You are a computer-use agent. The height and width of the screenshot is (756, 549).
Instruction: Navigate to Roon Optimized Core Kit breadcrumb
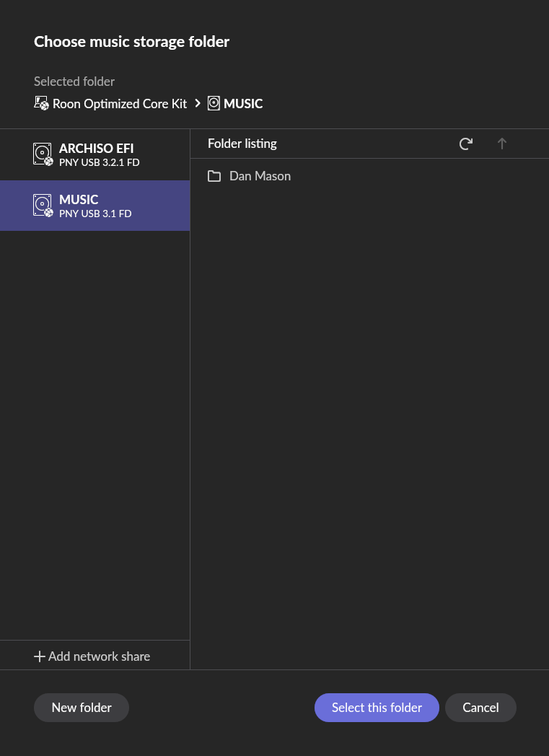pos(120,104)
